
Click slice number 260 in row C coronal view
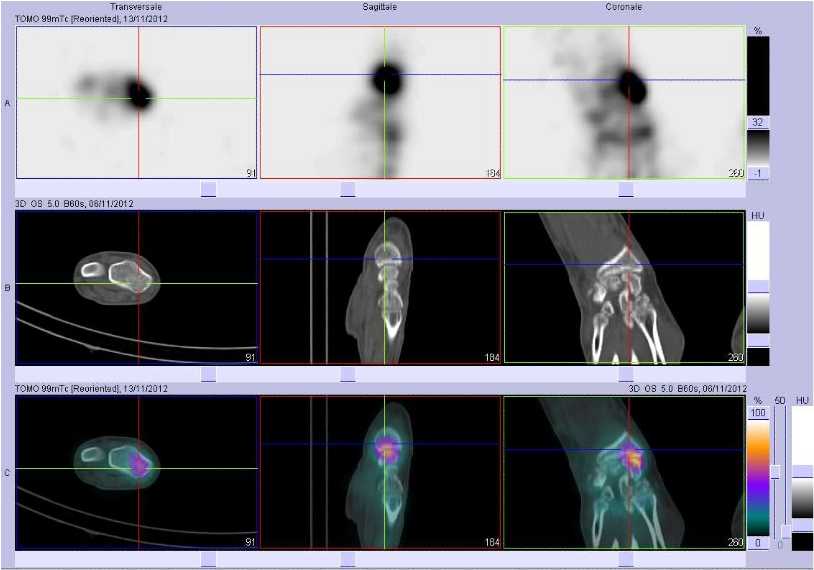736,542
